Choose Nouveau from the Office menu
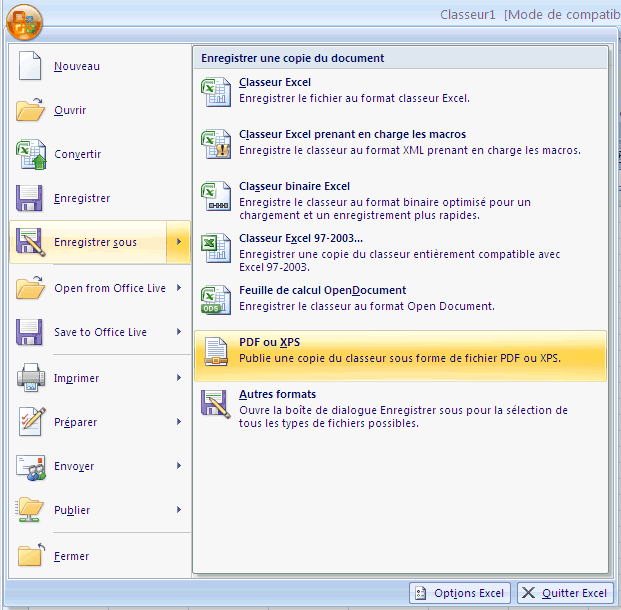This screenshot has height=610, width=621. pyautogui.click(x=100, y=66)
